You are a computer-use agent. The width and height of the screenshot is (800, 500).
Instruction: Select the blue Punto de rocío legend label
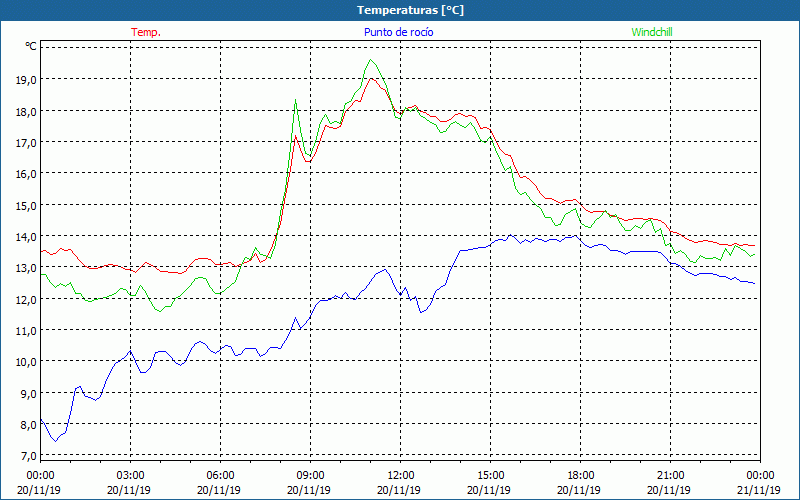point(398,32)
